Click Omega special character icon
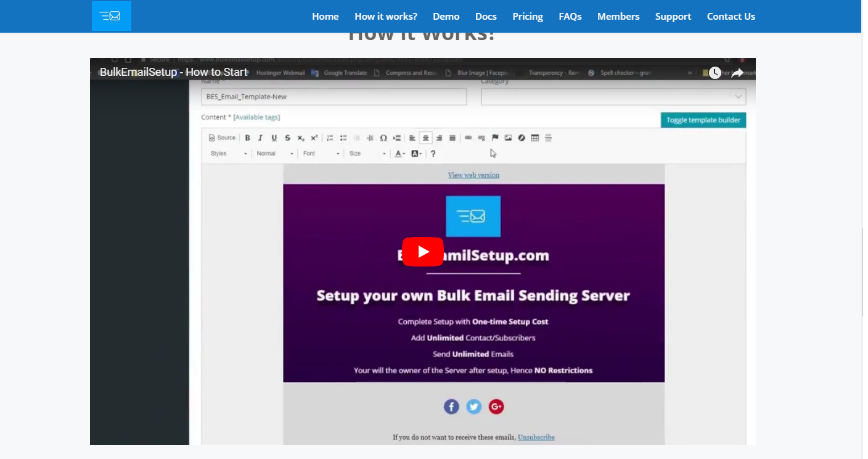868x459 pixels. [x=383, y=138]
